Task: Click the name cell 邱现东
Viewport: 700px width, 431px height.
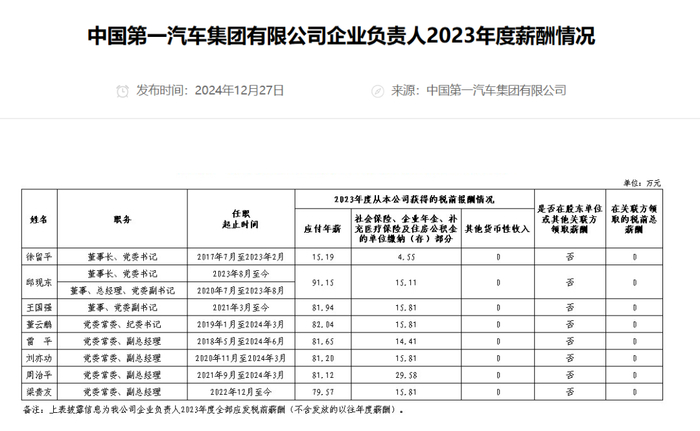Action: pyautogui.click(x=39, y=282)
